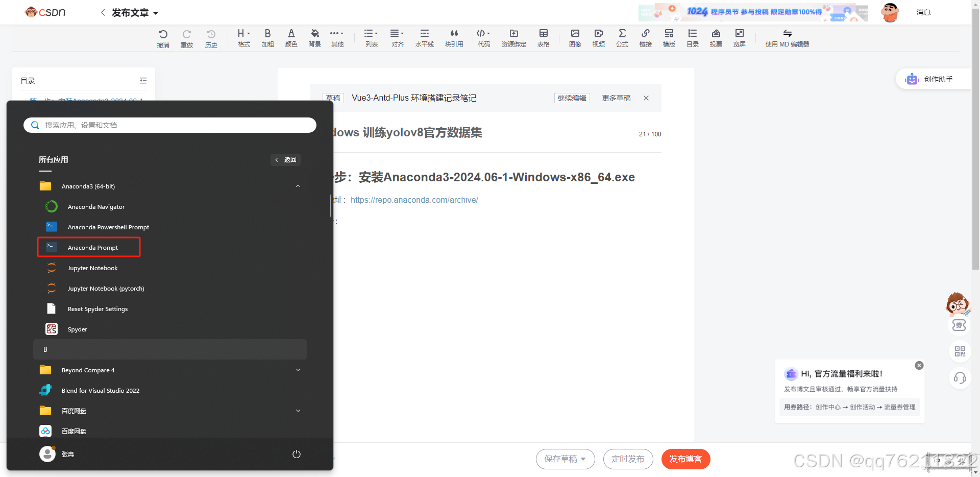Open messages (消息)
The image size is (980, 477).
(x=923, y=12)
